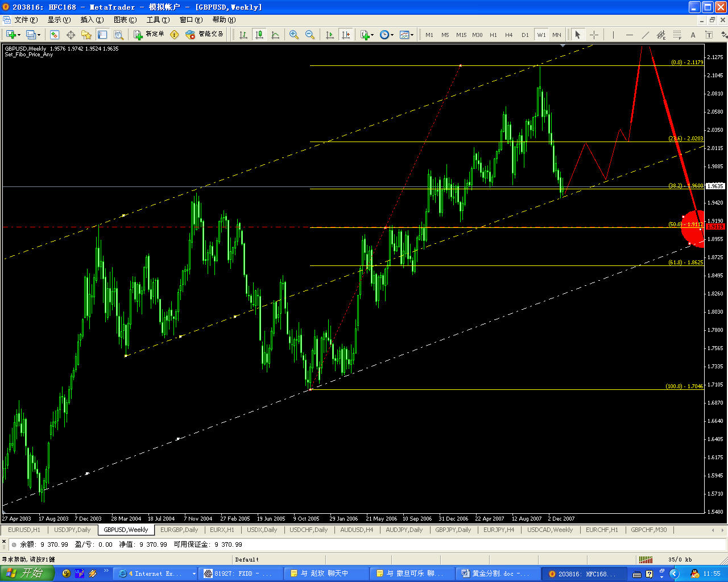Select the H4 timeframe
The height and width of the screenshot is (582, 728).
(509, 35)
